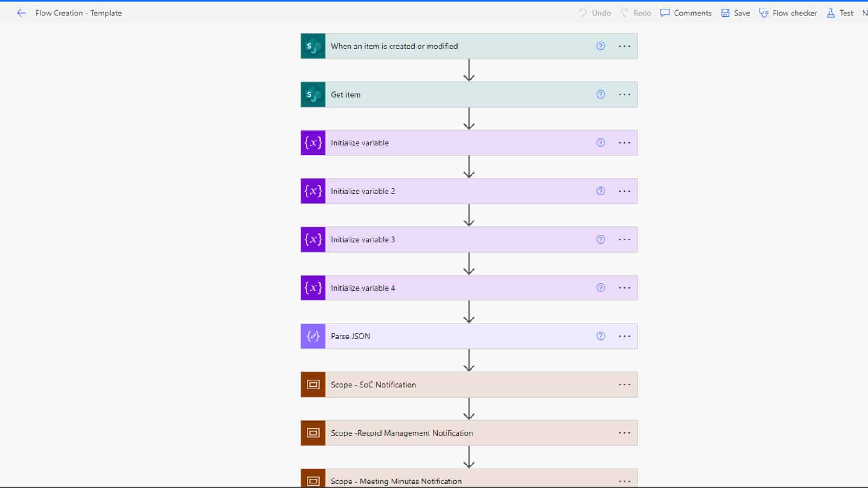Open the ellipsis menu on Initialize variable 3
Viewport: 868px width, 488px height.
click(624, 239)
